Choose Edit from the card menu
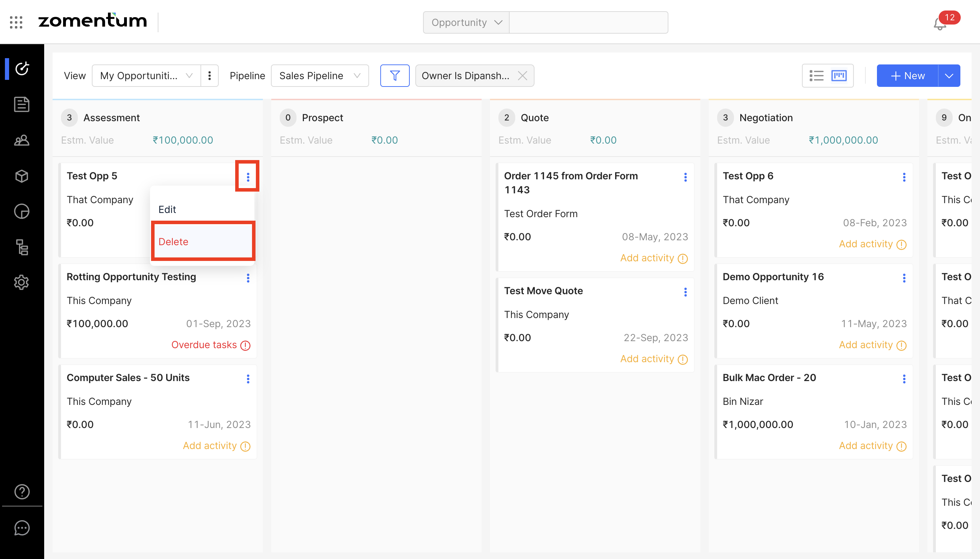Viewport: 980px width, 559px height. [167, 209]
